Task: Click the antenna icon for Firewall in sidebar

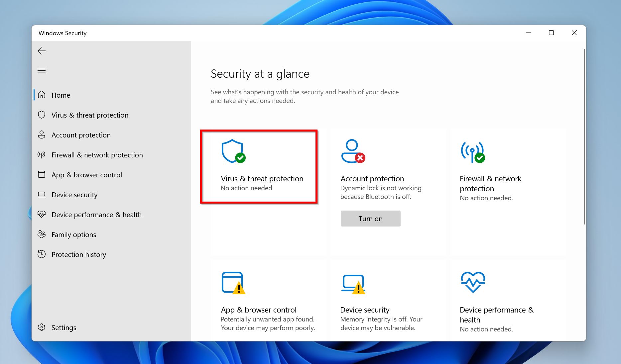Action: (42, 155)
